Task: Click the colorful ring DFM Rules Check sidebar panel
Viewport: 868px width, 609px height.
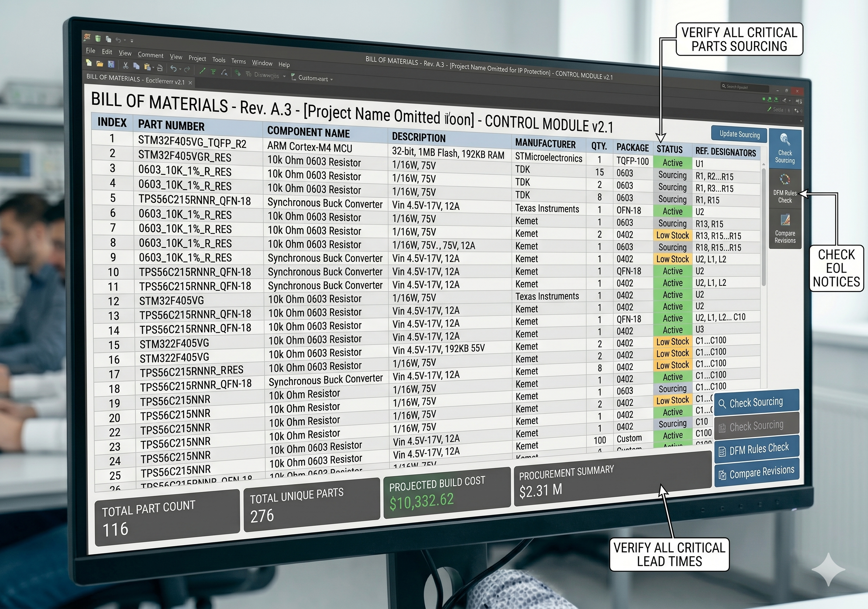Action: (x=785, y=189)
